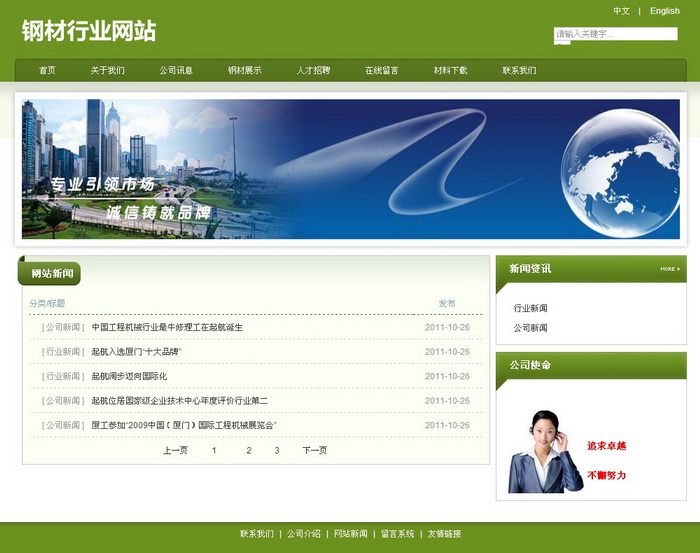Click the customer service agent image
700x553 pixels.
[545, 451]
